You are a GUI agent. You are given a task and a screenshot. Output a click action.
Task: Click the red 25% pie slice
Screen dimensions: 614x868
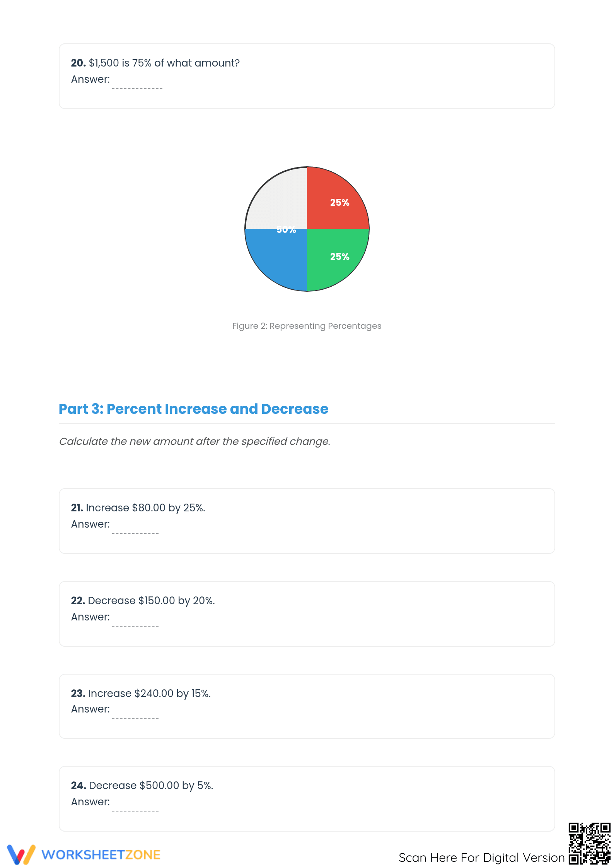[x=338, y=198]
